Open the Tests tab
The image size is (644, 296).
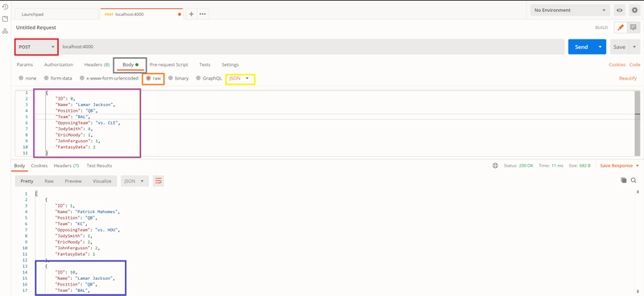204,65
